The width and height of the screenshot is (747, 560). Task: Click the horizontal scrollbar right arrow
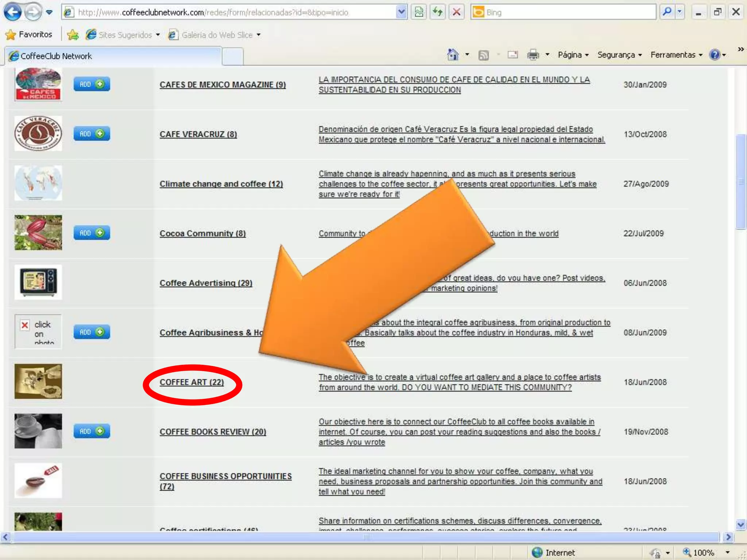(x=728, y=537)
